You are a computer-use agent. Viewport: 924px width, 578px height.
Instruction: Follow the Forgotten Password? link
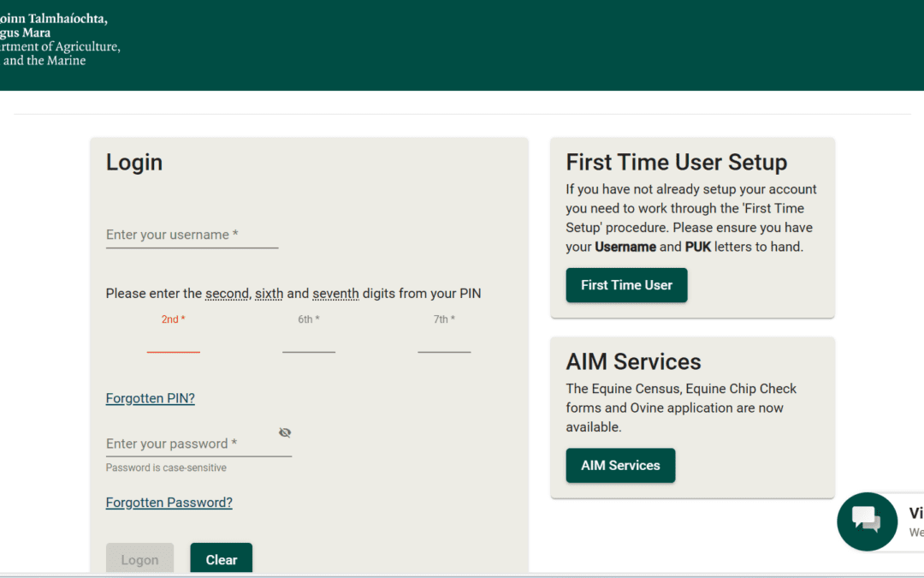click(x=169, y=502)
